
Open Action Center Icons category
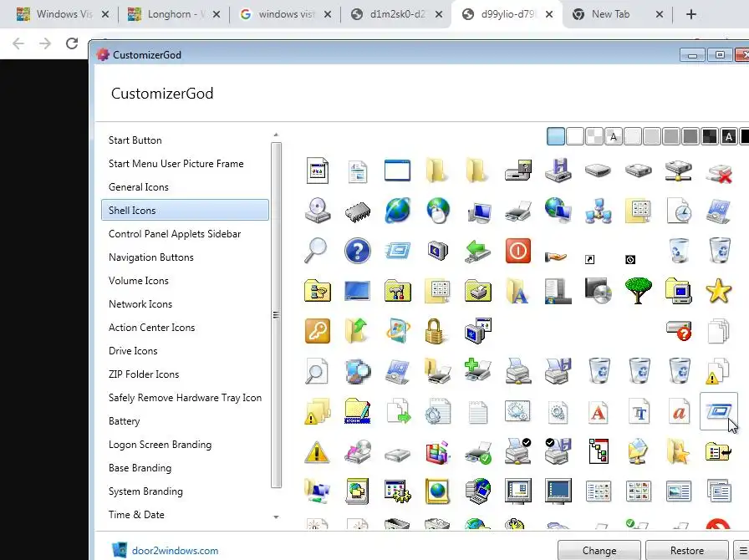point(151,328)
